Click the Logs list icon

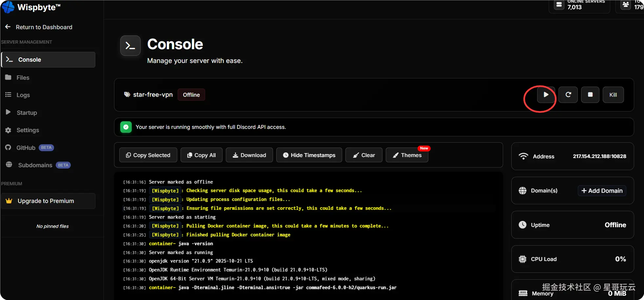[x=8, y=95]
